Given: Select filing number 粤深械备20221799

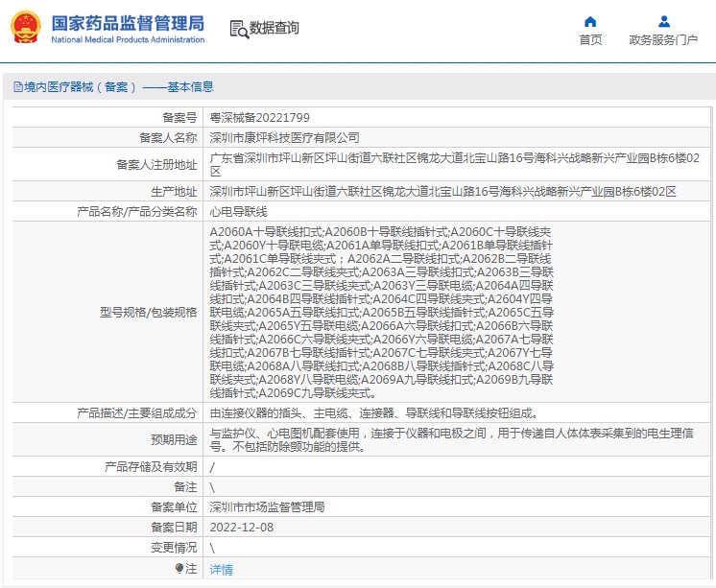Looking at the screenshot, I should [259, 118].
